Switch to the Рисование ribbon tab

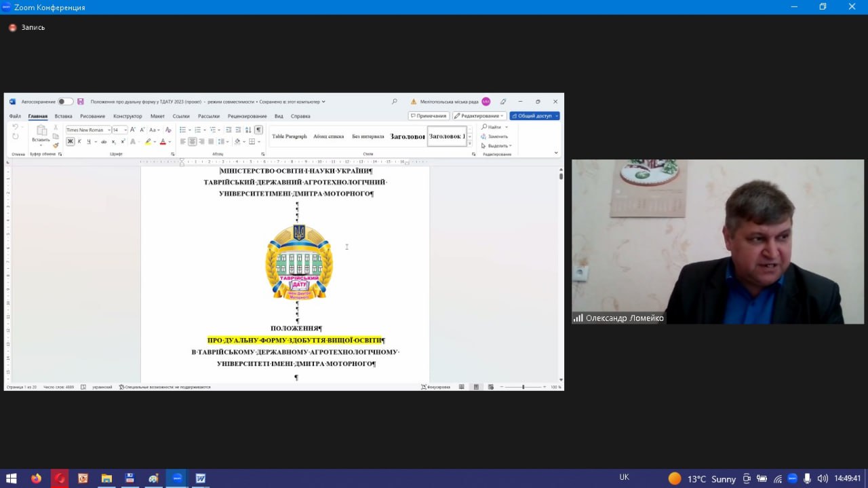[x=92, y=116]
